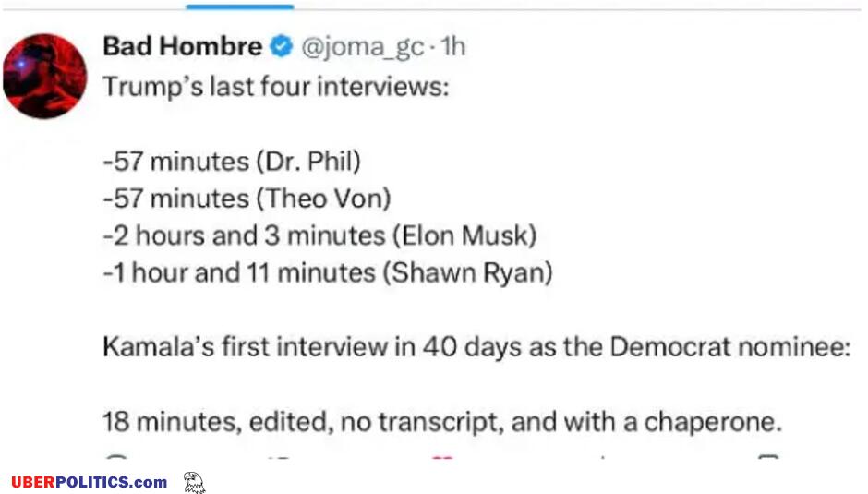This screenshot has width=868, height=494.
Task: Click the cut-off bookmark icon at tweet bottom
Action: pos(767,457)
